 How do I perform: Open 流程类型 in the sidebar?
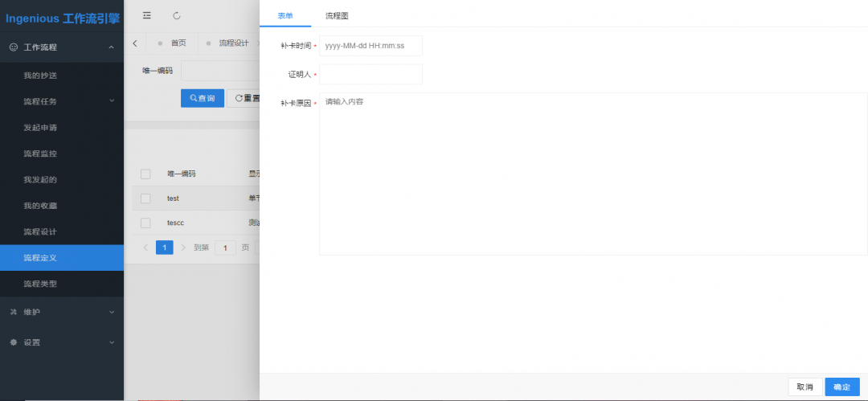62,284
